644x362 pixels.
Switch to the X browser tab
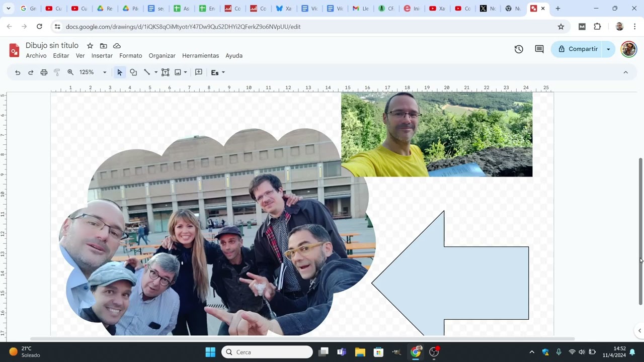488,9
